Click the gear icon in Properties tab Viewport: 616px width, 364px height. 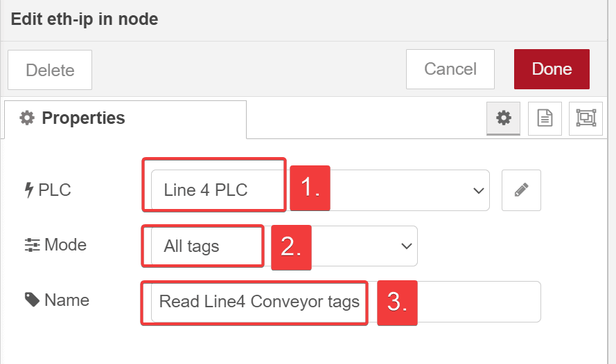pos(27,118)
